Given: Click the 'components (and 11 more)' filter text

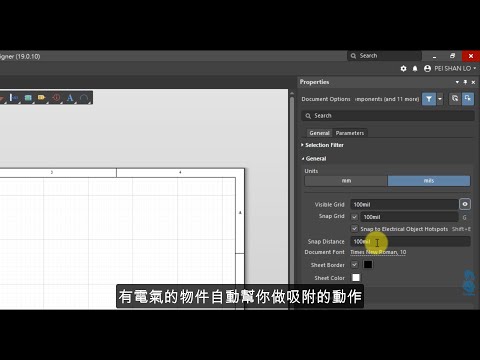Looking at the screenshot, I should (387, 99).
